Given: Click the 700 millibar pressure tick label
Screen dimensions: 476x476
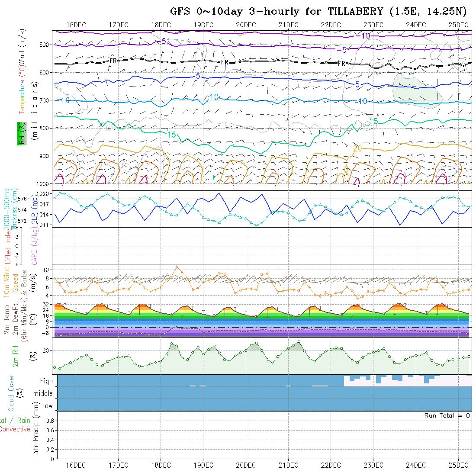Looking at the screenshot, I should (x=45, y=100).
